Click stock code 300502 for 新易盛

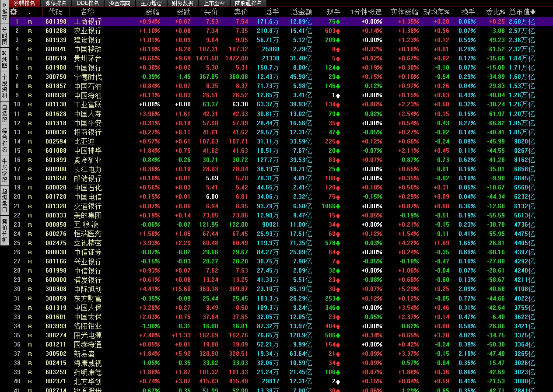coord(56,353)
